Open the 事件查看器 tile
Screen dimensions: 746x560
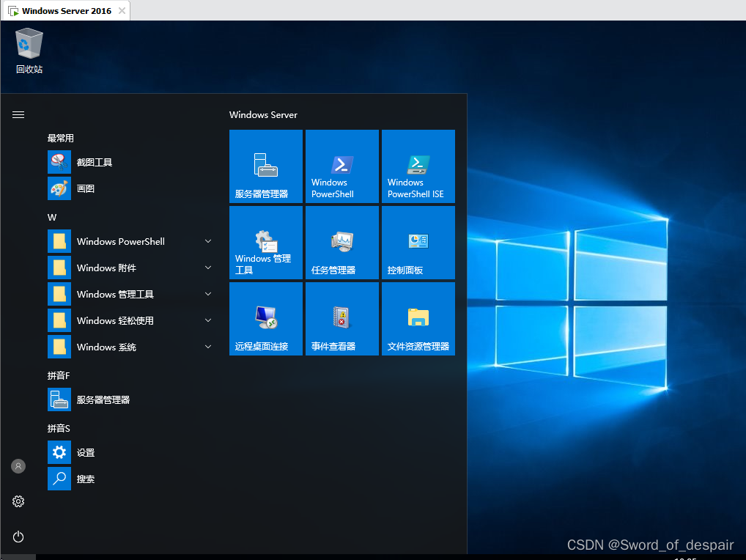tap(341, 319)
